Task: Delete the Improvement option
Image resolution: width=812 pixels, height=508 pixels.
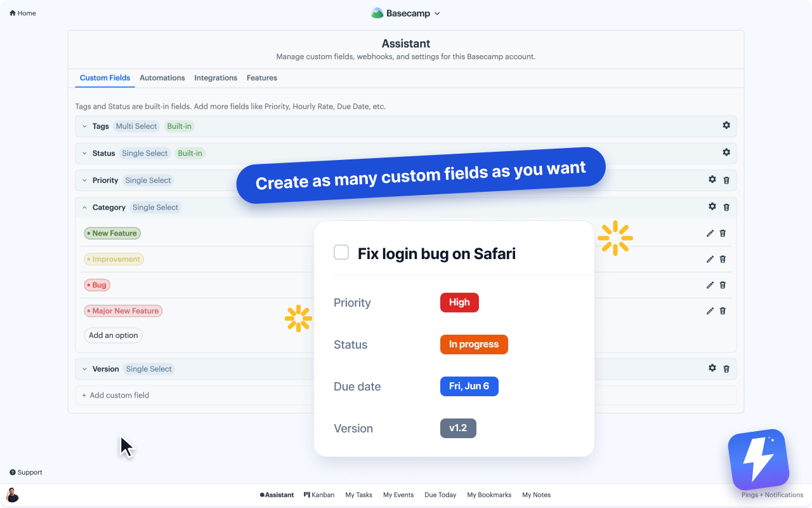Action: pos(723,259)
